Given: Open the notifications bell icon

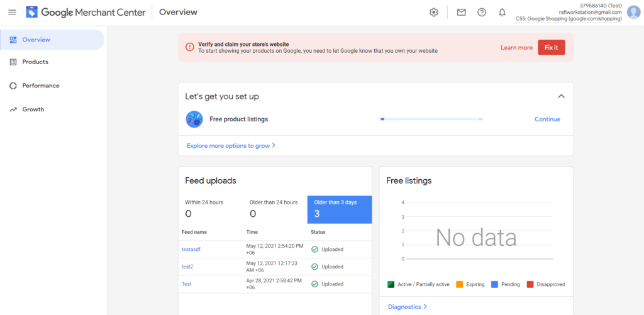Looking at the screenshot, I should 502,13.
